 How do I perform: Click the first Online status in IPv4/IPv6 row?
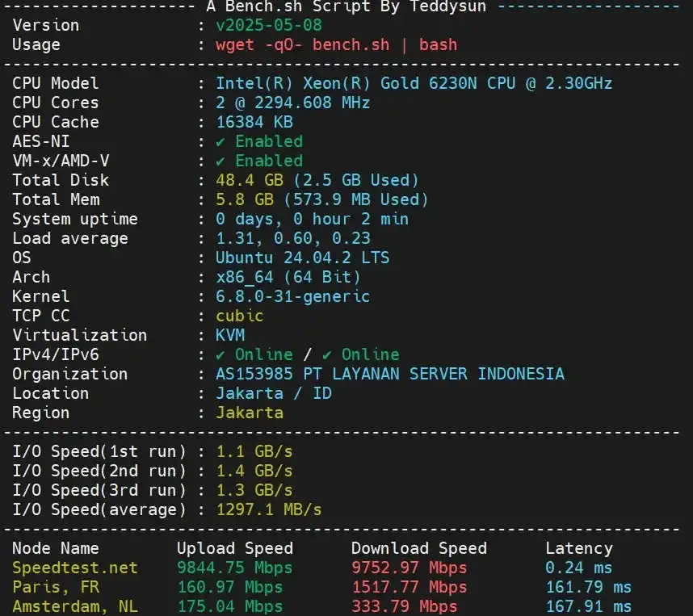click(254, 355)
